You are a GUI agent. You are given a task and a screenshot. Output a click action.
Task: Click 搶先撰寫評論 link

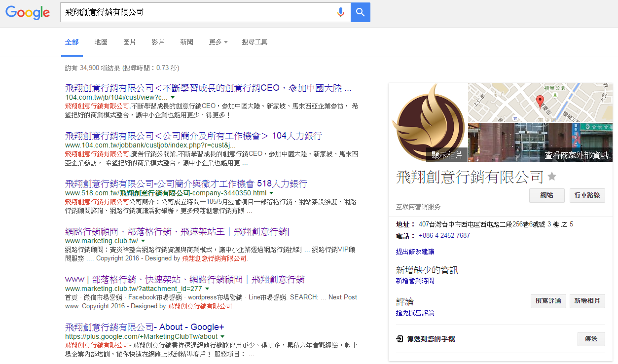click(x=415, y=313)
